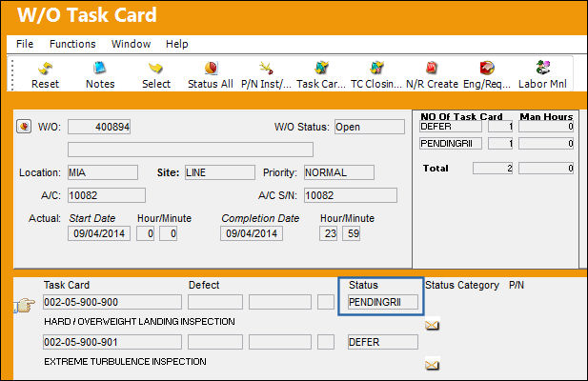Open the Window menu
Screen dimensions: 588x381
point(131,44)
